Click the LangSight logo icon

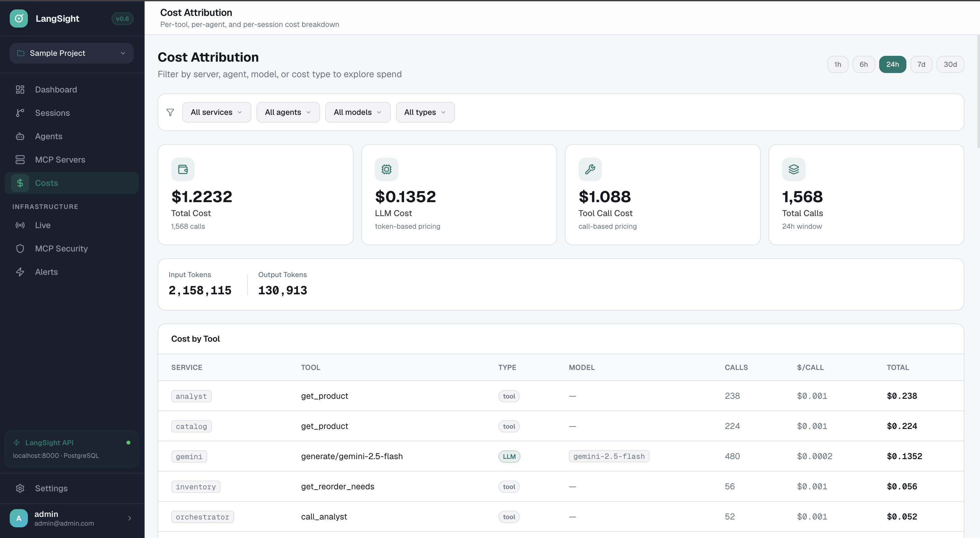pyautogui.click(x=18, y=18)
